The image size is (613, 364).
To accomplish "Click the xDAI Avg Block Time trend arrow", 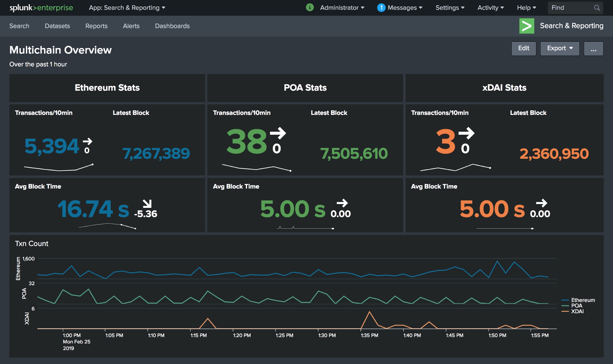I will (x=542, y=203).
